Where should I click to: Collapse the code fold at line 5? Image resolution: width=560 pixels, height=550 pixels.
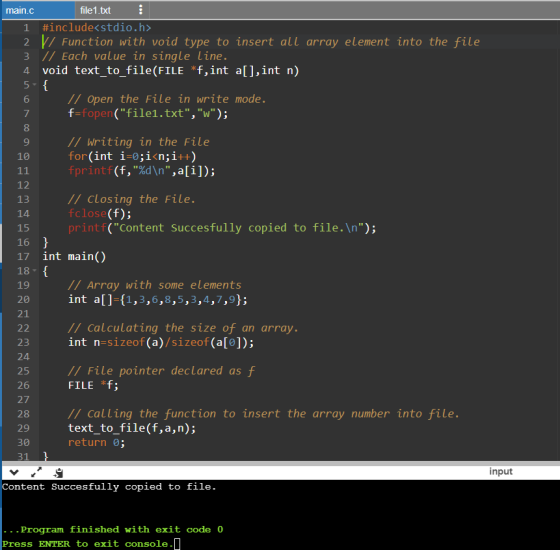(35, 85)
